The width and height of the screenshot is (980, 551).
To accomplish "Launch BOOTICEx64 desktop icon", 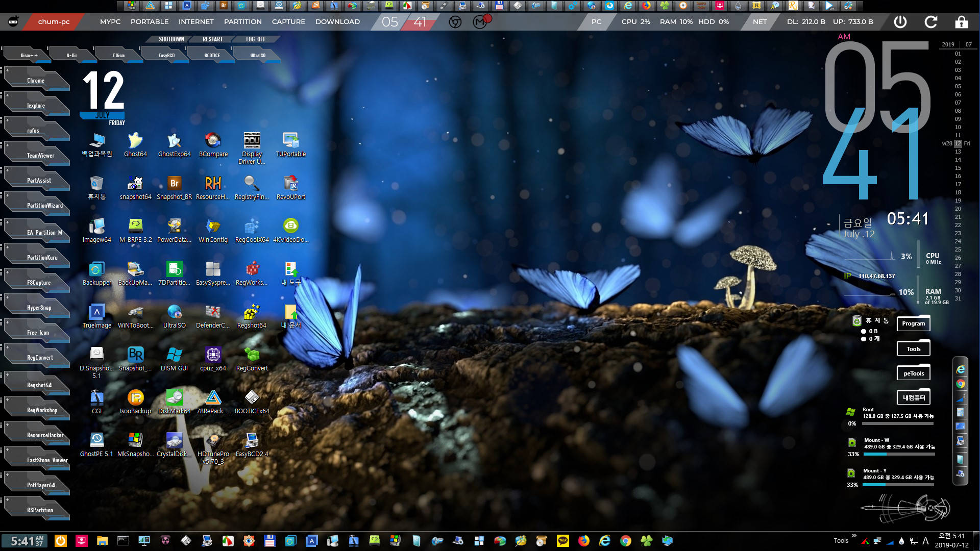I will click(x=252, y=402).
